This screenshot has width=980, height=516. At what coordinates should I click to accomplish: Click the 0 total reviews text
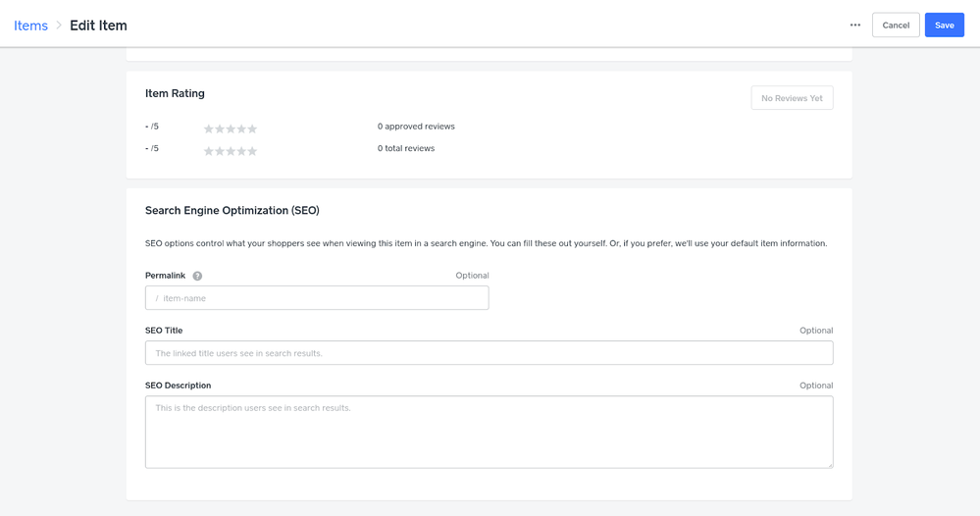[x=406, y=149]
